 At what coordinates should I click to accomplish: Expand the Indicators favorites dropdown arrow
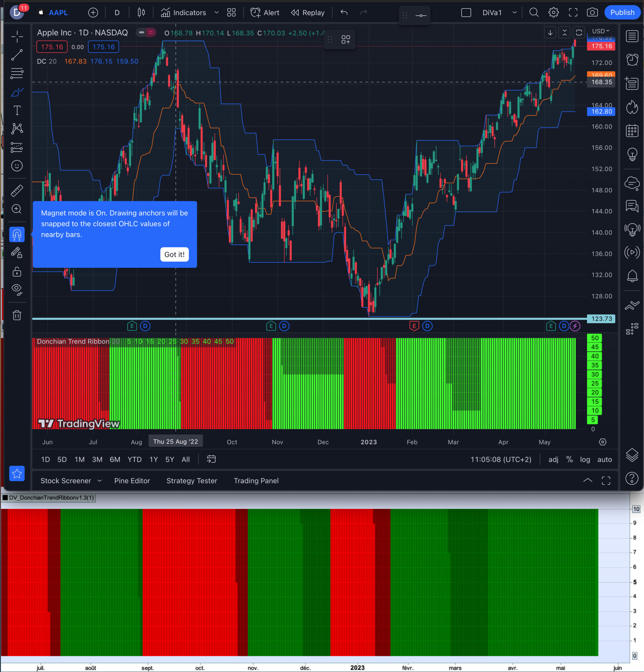216,13
